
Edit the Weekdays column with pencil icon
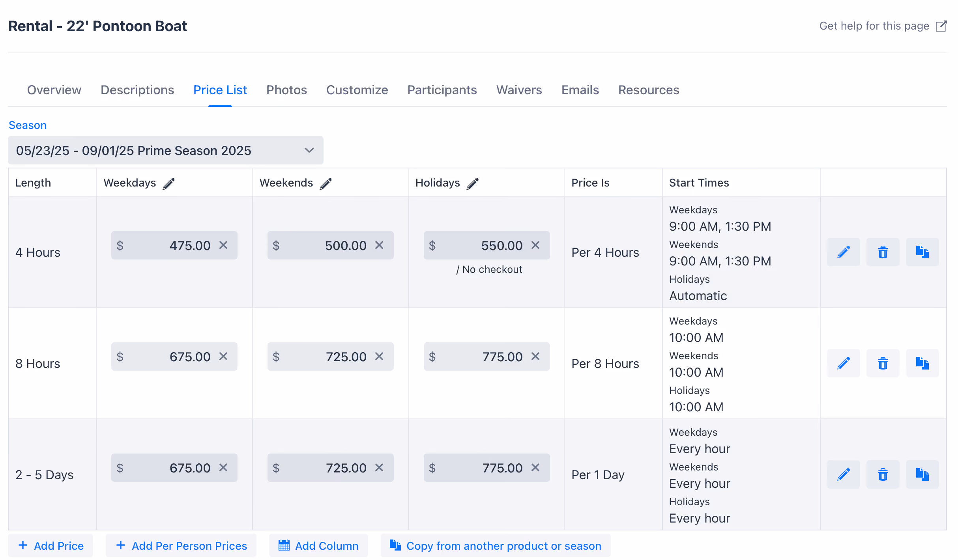(169, 183)
